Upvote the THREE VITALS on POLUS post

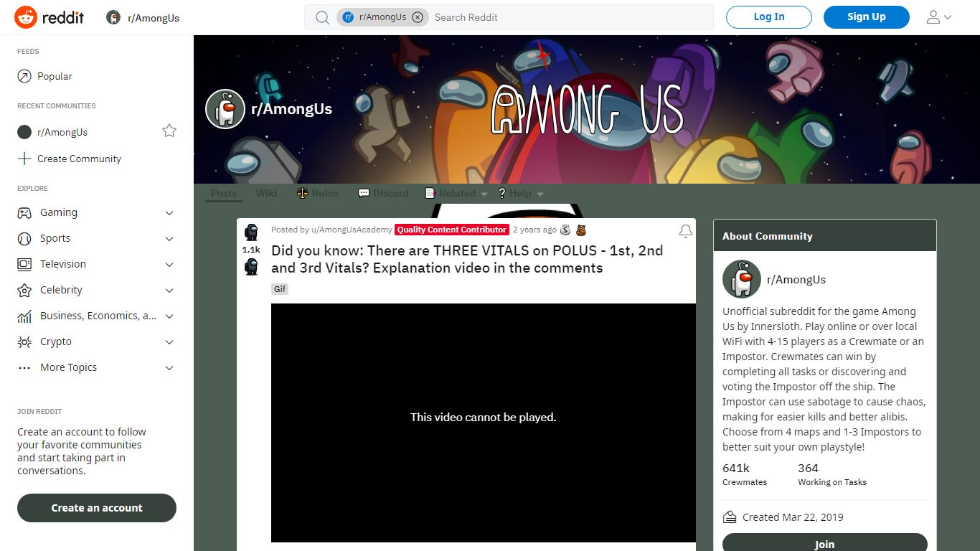(251, 232)
